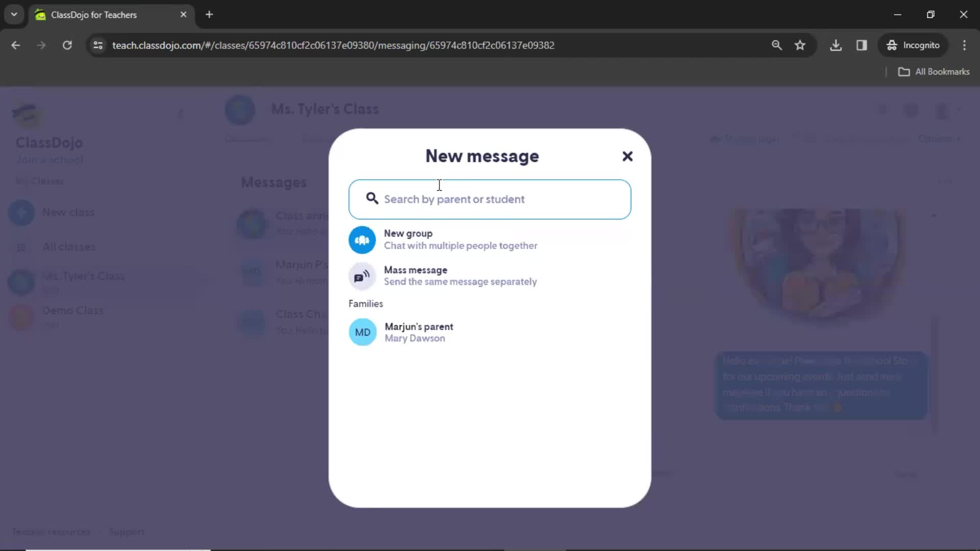Open the New group icon
This screenshot has height=551, width=980.
tap(362, 240)
